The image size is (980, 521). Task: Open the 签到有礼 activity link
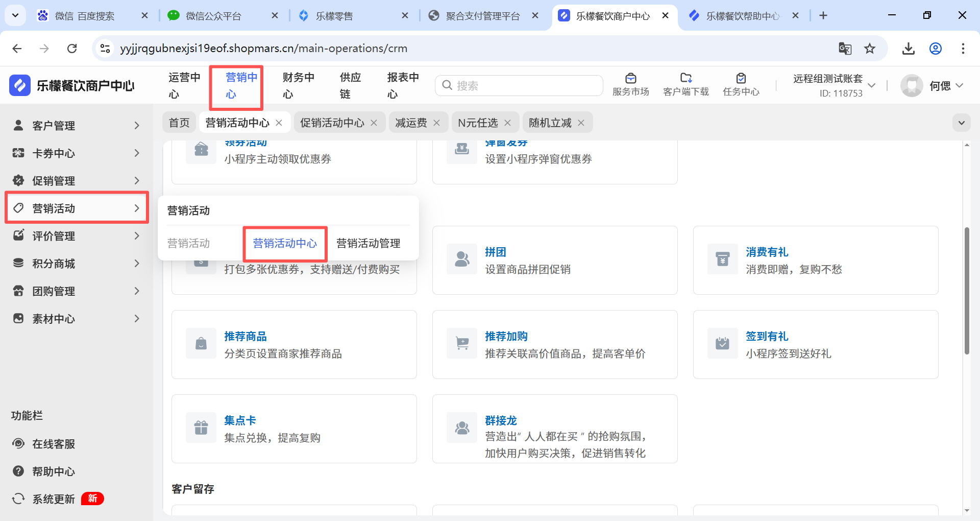coord(767,336)
